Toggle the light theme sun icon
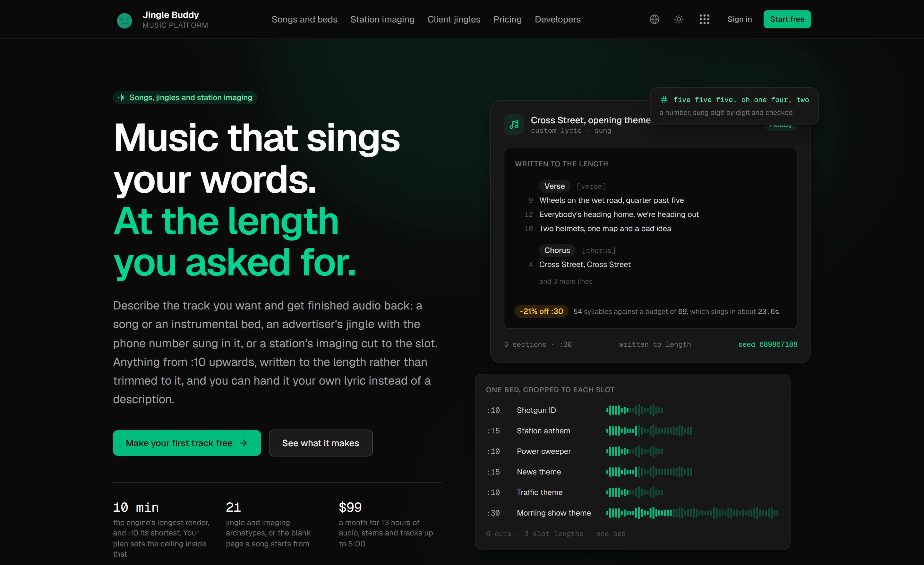Viewport: 924px width, 565px height. point(679,19)
